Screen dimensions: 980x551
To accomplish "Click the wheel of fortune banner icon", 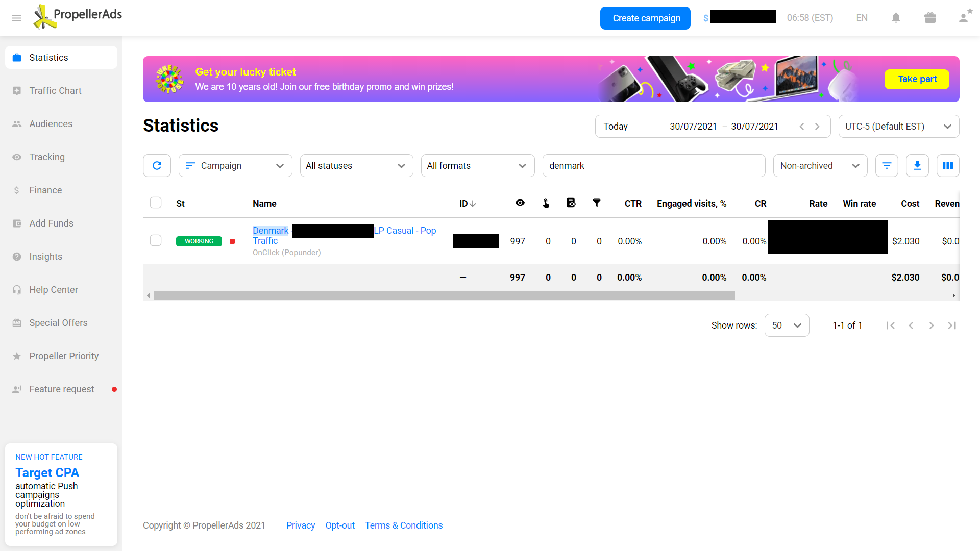I will [x=169, y=79].
